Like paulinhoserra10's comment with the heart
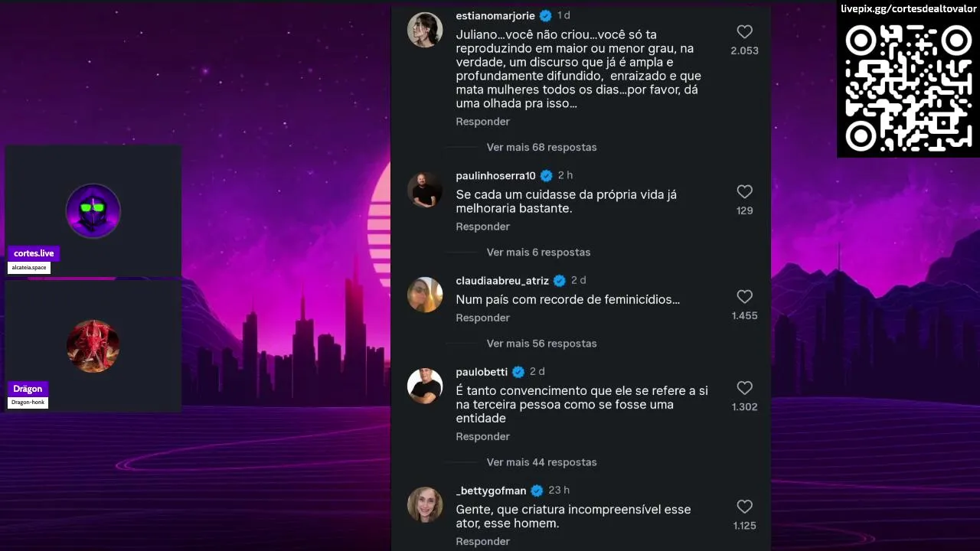Image resolution: width=980 pixels, height=551 pixels. click(744, 191)
